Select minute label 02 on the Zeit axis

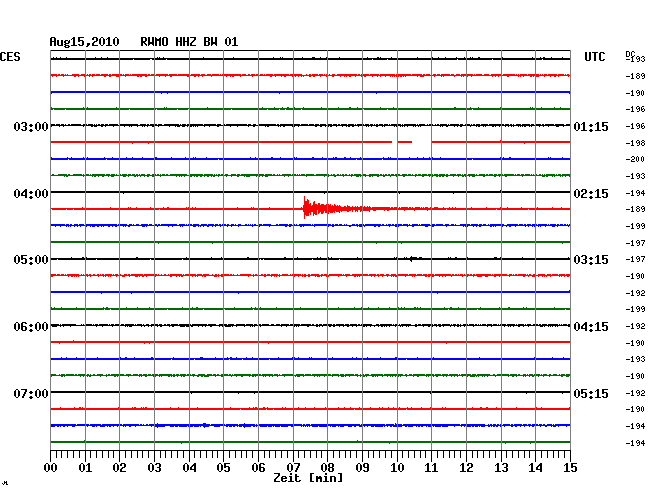coord(119,468)
